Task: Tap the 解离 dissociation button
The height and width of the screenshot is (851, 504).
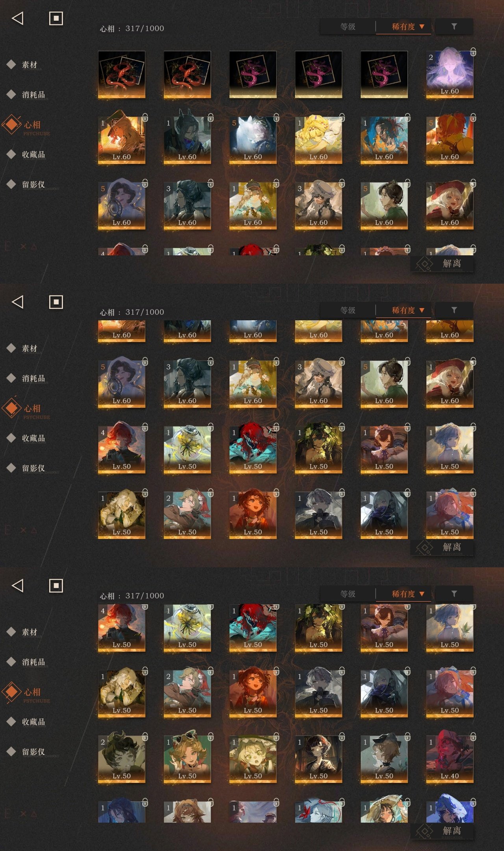Action: click(442, 264)
